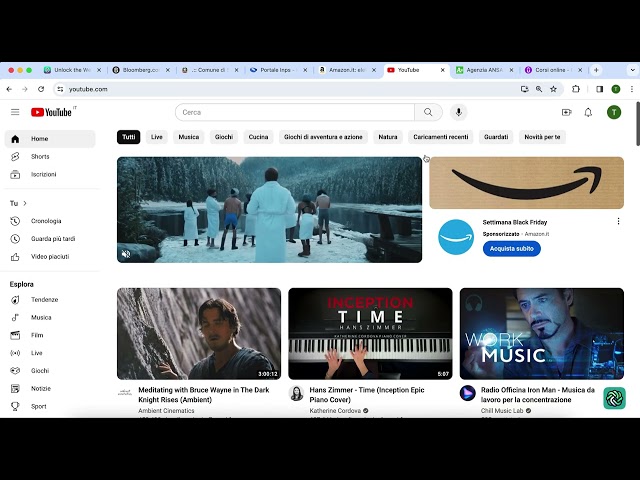The width and height of the screenshot is (640, 480).
Task: Open Ambient Cinematics channel link
Action: coord(166,411)
